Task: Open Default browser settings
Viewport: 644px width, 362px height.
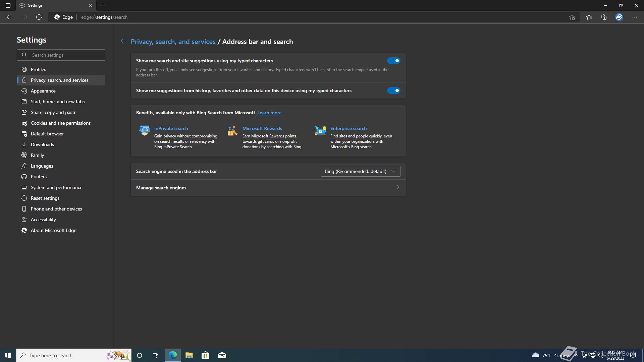Action: 61,134
